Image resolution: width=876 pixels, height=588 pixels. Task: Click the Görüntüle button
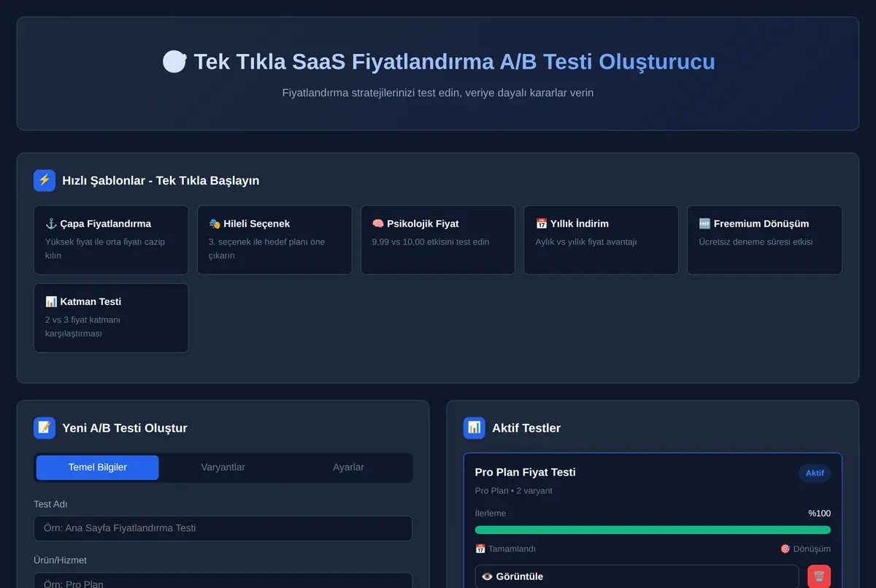coord(637,576)
